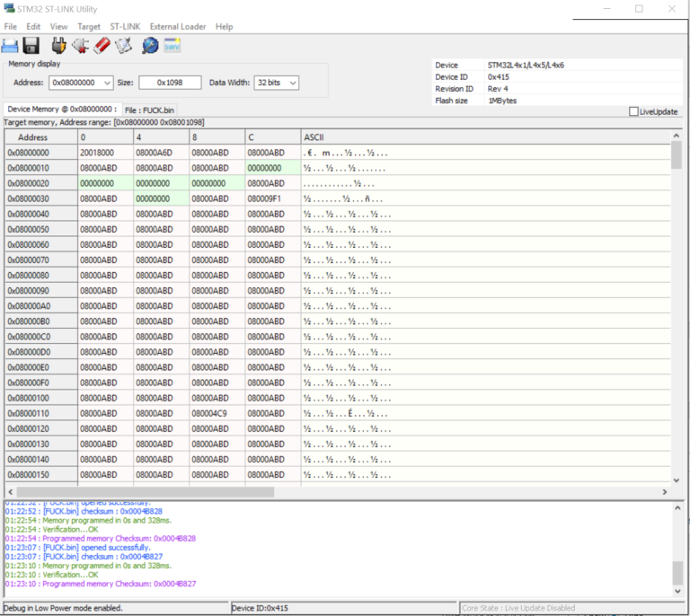The image size is (690, 616).
Task: Click the Address column header
Action: [x=41, y=137]
